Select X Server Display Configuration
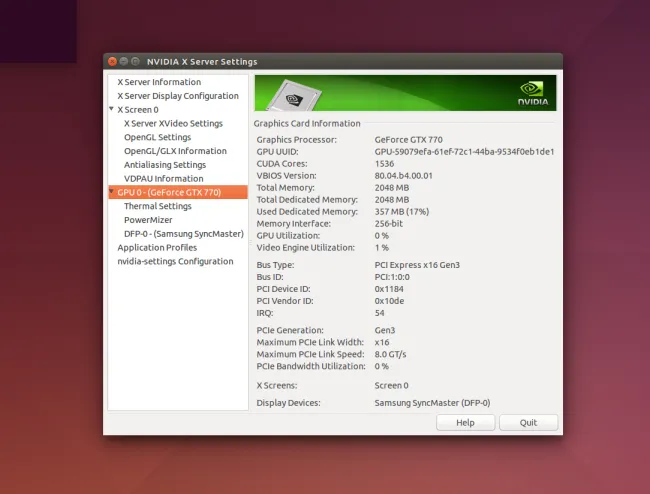The height and width of the screenshot is (494, 650). [x=177, y=96]
